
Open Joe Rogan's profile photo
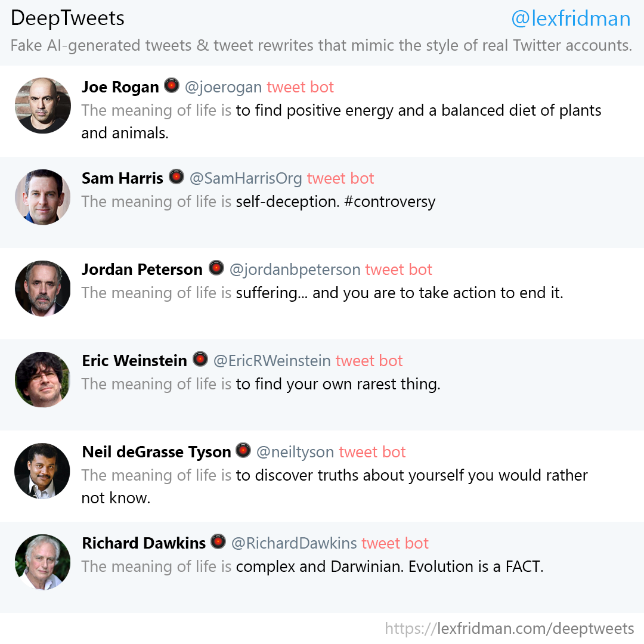(42, 106)
